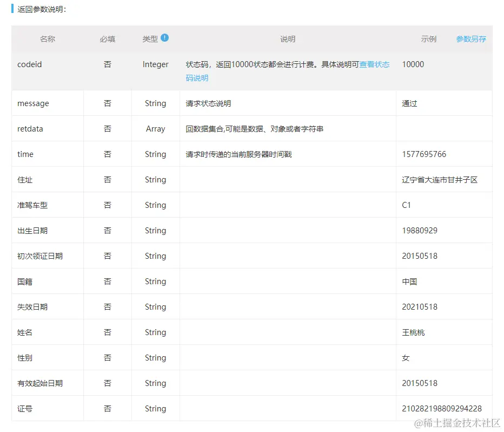
Task: Click the 类型 column header text
Action: [150, 39]
